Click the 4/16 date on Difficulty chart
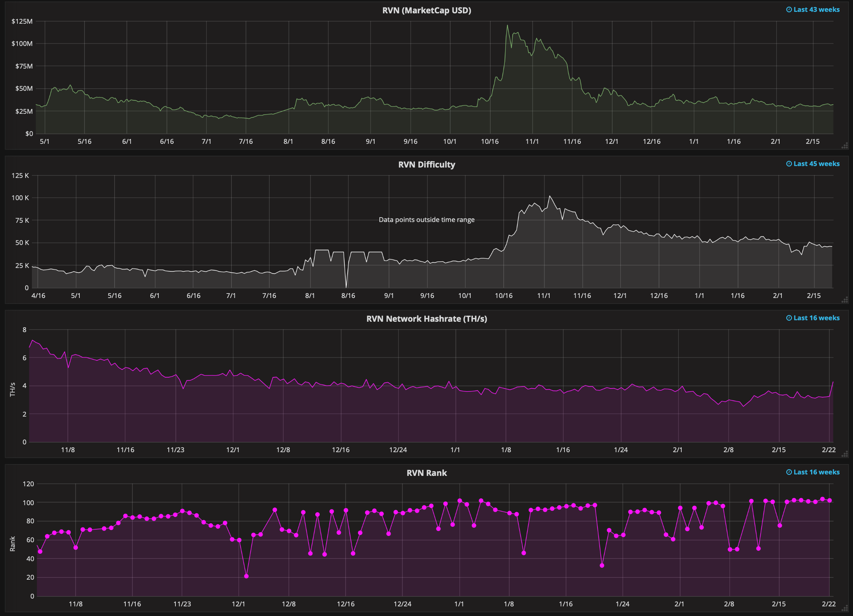The width and height of the screenshot is (853, 616). pos(38,296)
